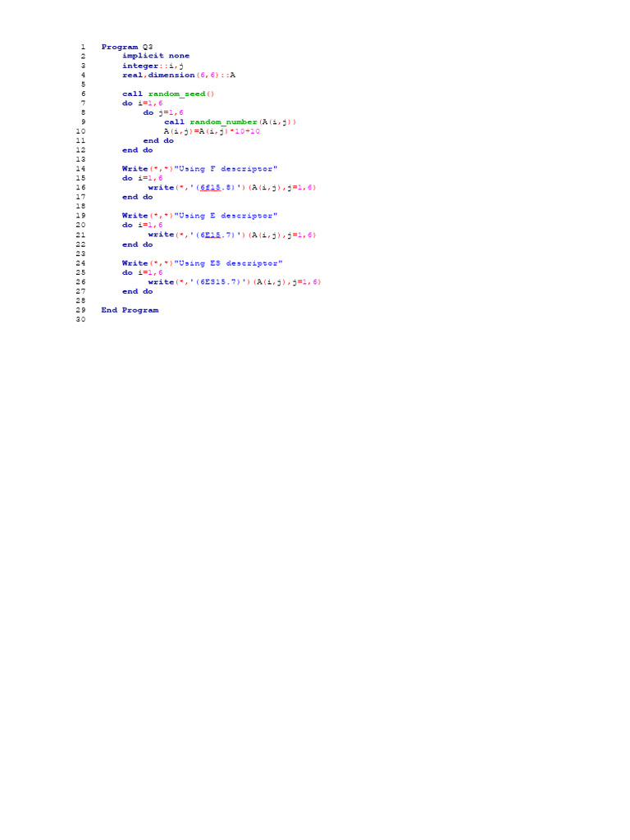This screenshot has width=630, height=840.
Task: Click the 'implicit none' statement
Action: coord(155,56)
